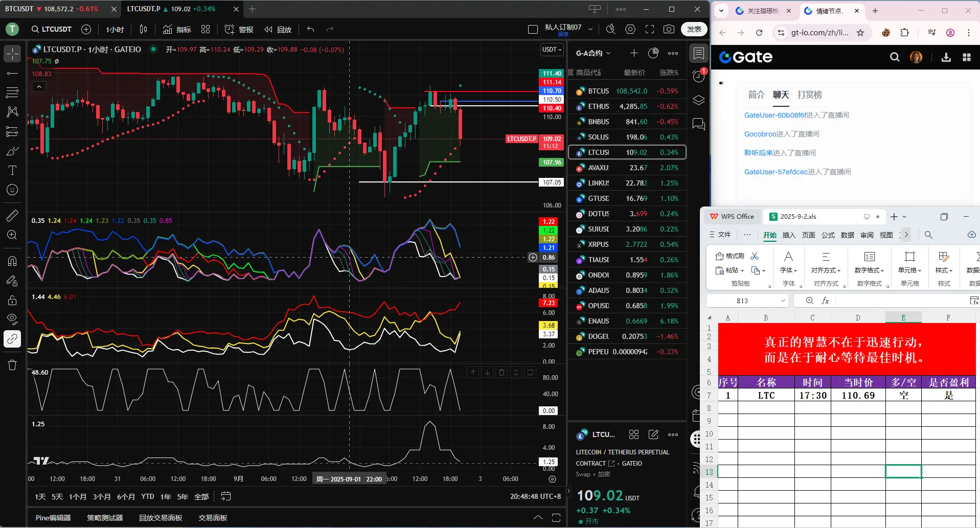This screenshot has width=980, height=528.
Task: Select DOGEUSDT row in watchlist
Action: click(627, 336)
